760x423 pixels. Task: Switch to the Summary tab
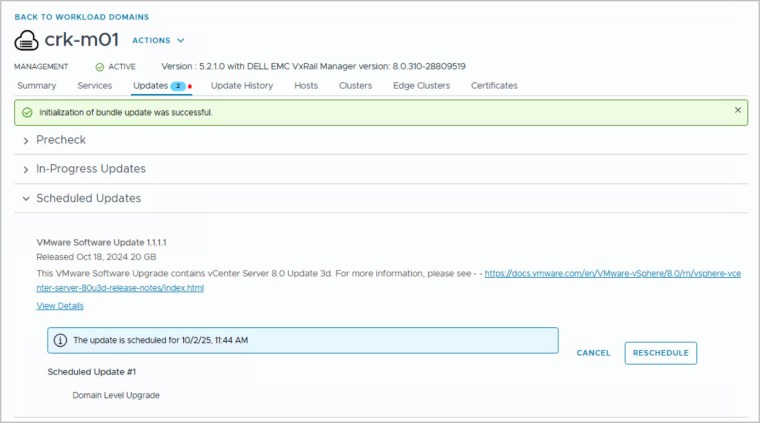click(x=36, y=86)
